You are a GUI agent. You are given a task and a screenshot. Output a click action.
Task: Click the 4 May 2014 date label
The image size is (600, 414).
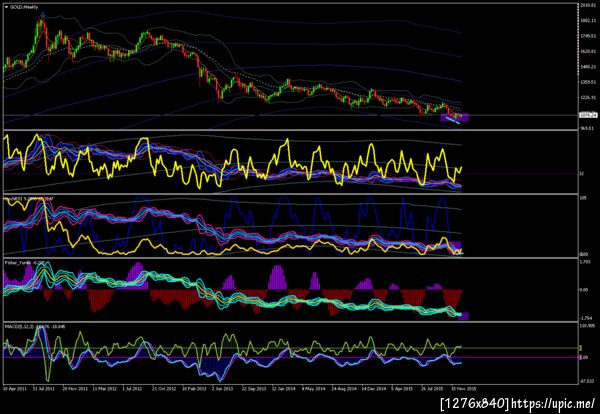(x=313, y=388)
